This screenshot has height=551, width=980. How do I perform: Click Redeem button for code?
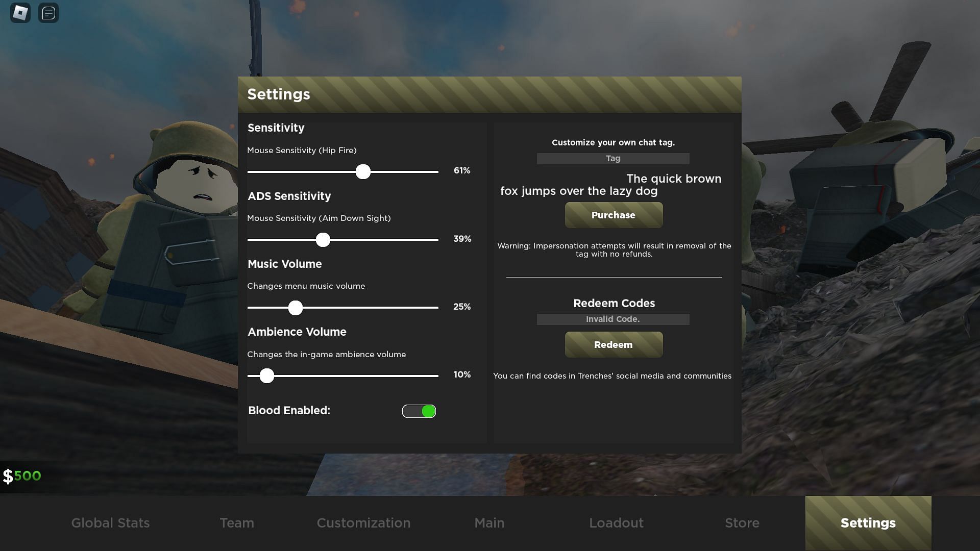613,344
